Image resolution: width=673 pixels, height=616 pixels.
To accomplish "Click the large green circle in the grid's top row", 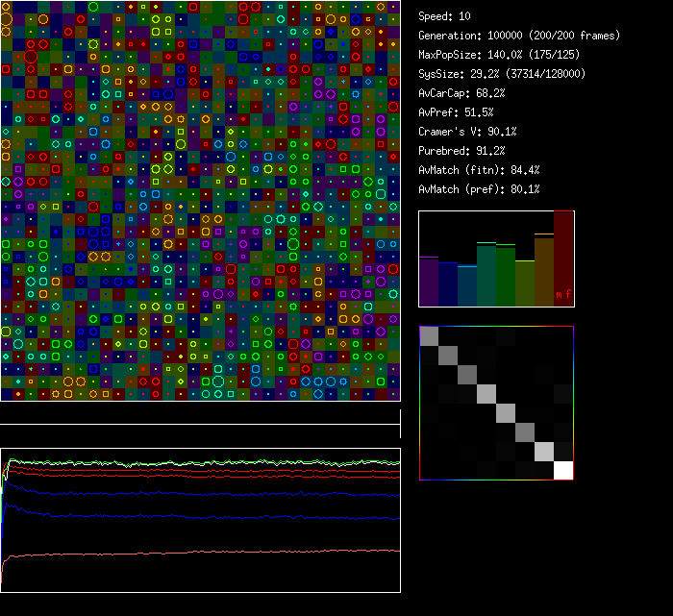I will 93,7.
